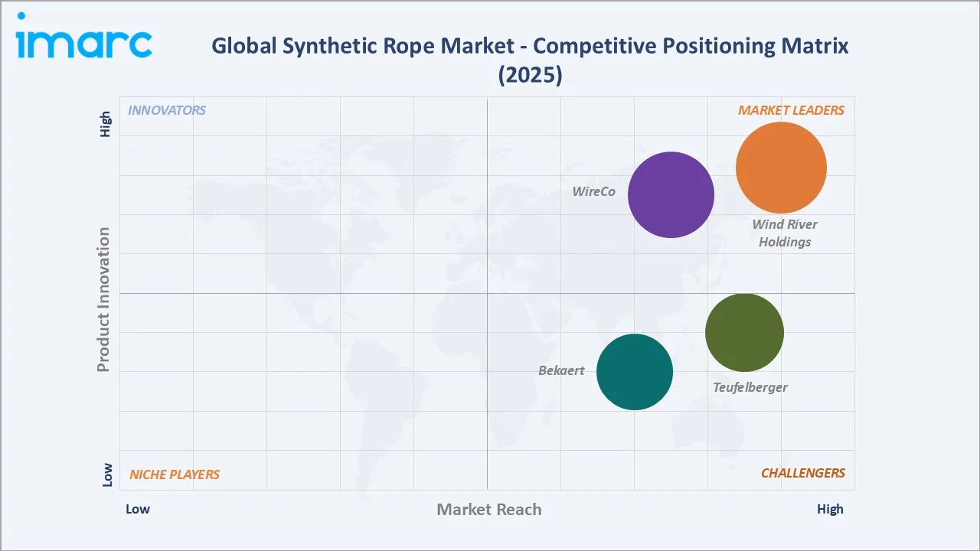The image size is (980, 551).
Task: Click the 'MARKET LEADERS' quadrant label
Action: coord(791,110)
